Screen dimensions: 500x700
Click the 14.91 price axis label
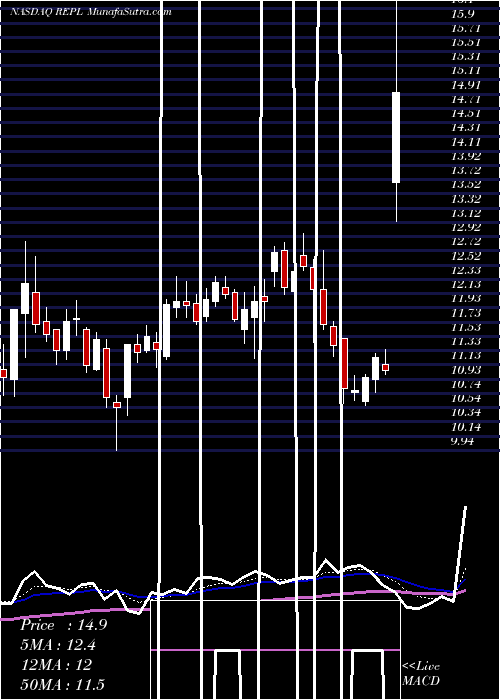tap(466, 85)
